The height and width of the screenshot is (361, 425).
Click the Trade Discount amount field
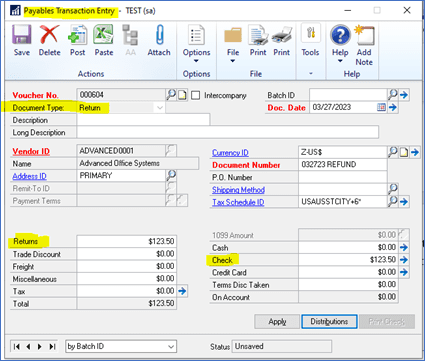point(126,254)
